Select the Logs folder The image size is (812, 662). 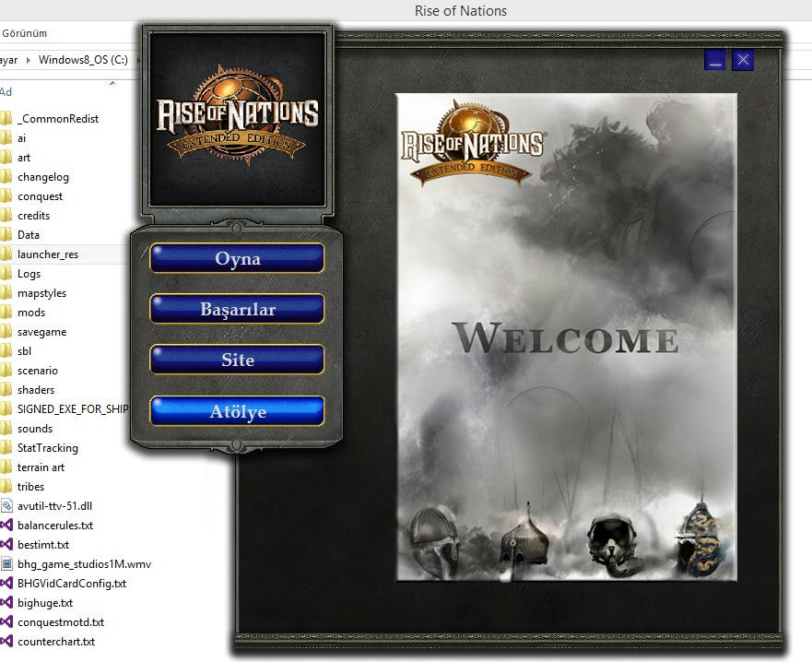click(29, 274)
